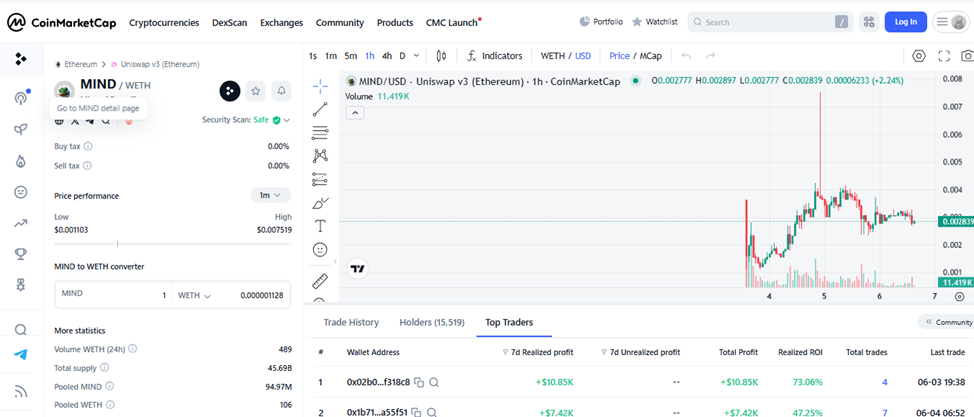
Task: Open CMC Launch page
Action: coord(453,22)
